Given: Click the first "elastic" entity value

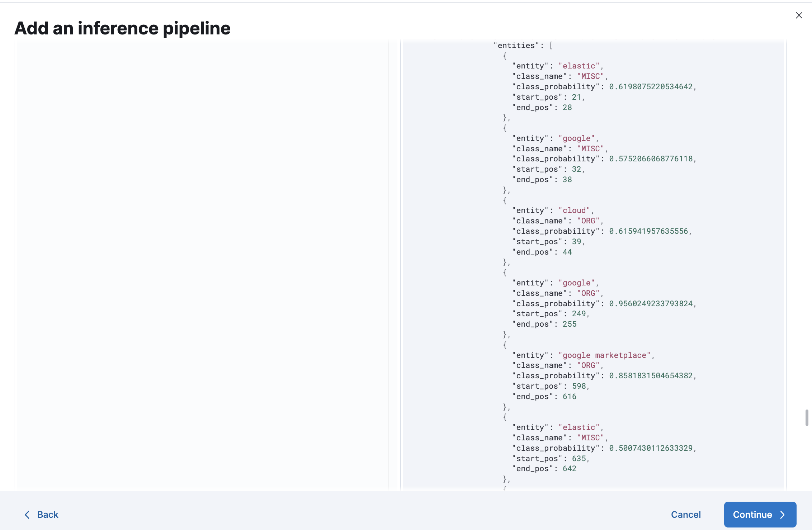Looking at the screenshot, I should point(579,66).
